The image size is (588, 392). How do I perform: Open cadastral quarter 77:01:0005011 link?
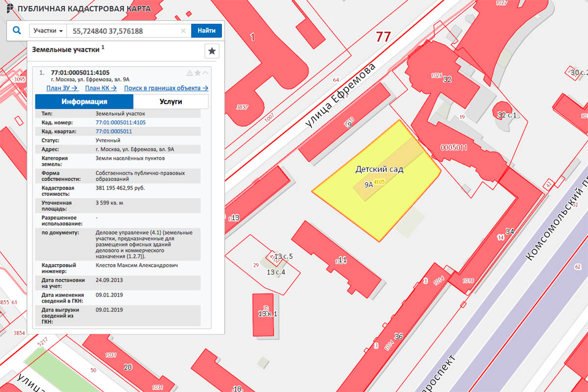click(114, 131)
